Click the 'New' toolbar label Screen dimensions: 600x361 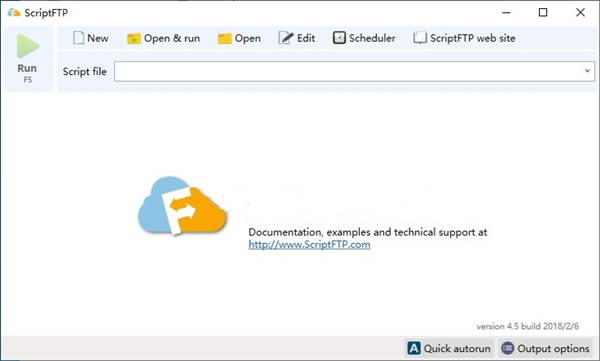tap(98, 38)
